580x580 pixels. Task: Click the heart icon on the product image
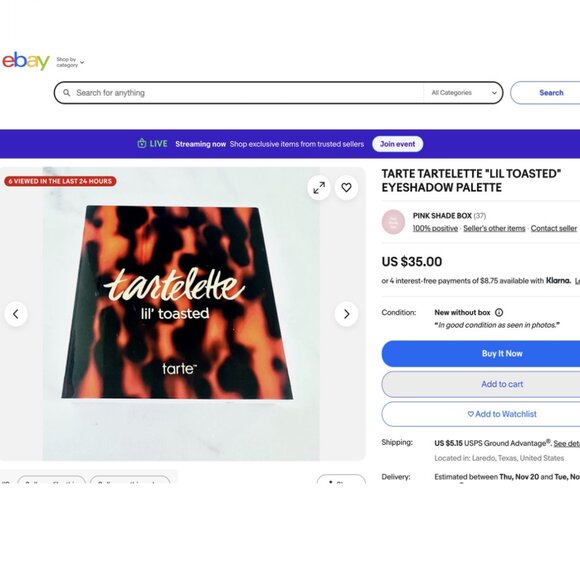click(x=346, y=188)
